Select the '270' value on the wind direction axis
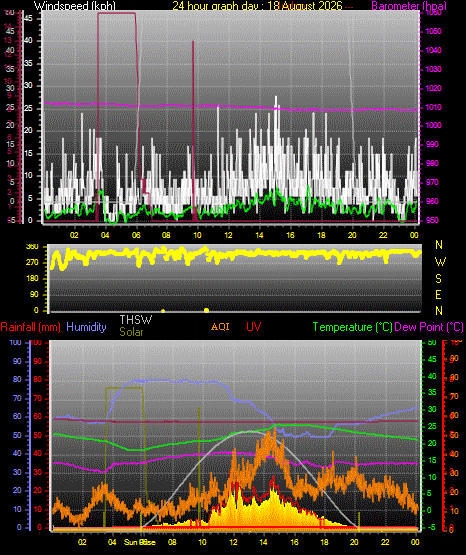This screenshot has width=466, height=555. [32, 263]
